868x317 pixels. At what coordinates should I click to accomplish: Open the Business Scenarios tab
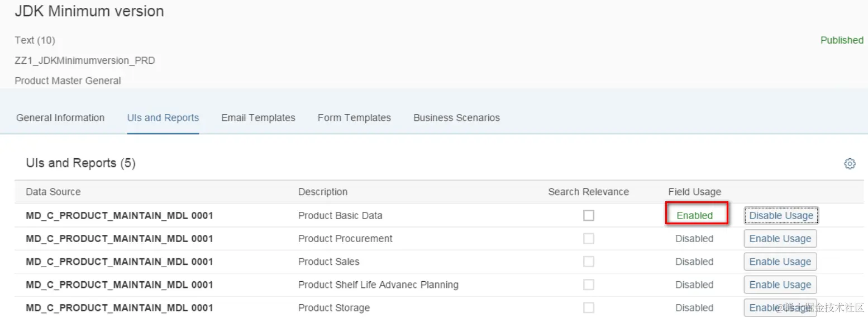pyautogui.click(x=456, y=118)
